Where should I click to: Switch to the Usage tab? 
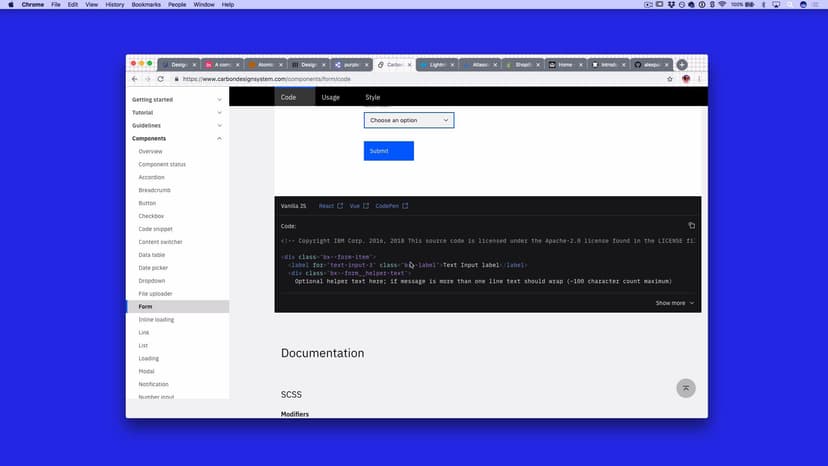330,97
